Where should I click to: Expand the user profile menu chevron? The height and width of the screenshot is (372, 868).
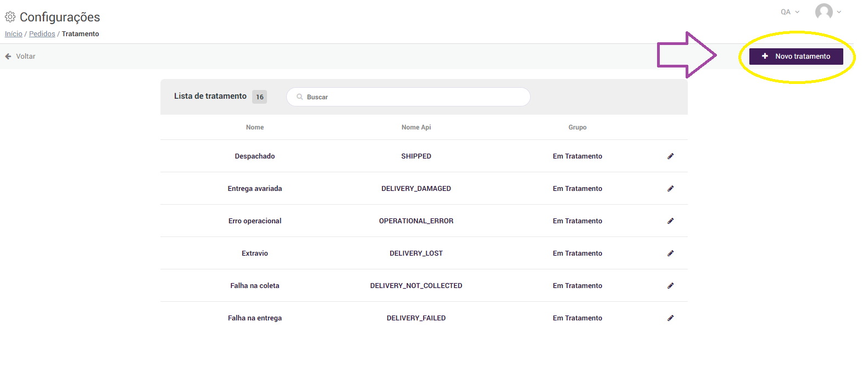(x=839, y=12)
